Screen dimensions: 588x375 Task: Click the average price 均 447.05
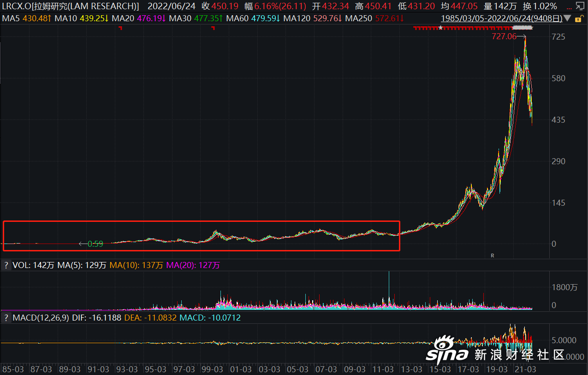[x=460, y=6]
